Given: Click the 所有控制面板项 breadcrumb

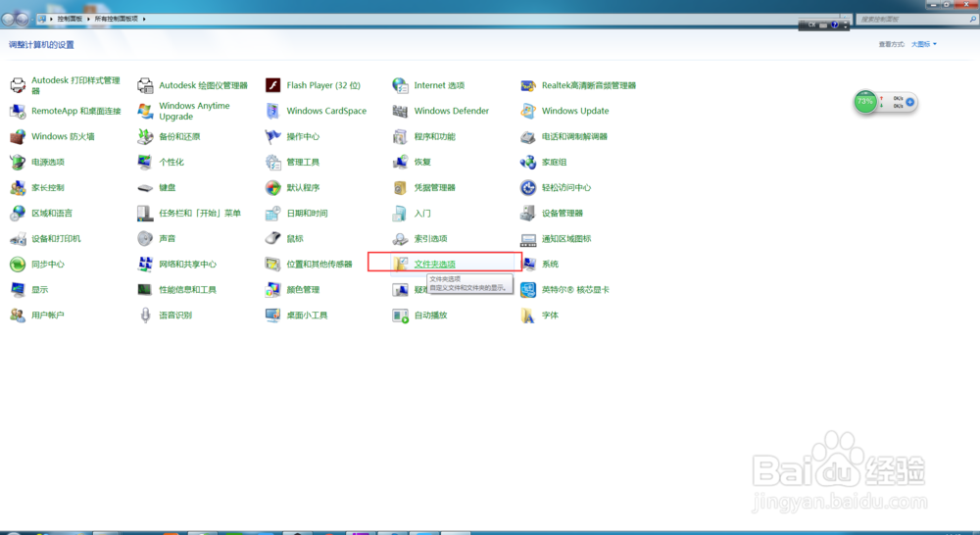Looking at the screenshot, I should tap(117, 19).
